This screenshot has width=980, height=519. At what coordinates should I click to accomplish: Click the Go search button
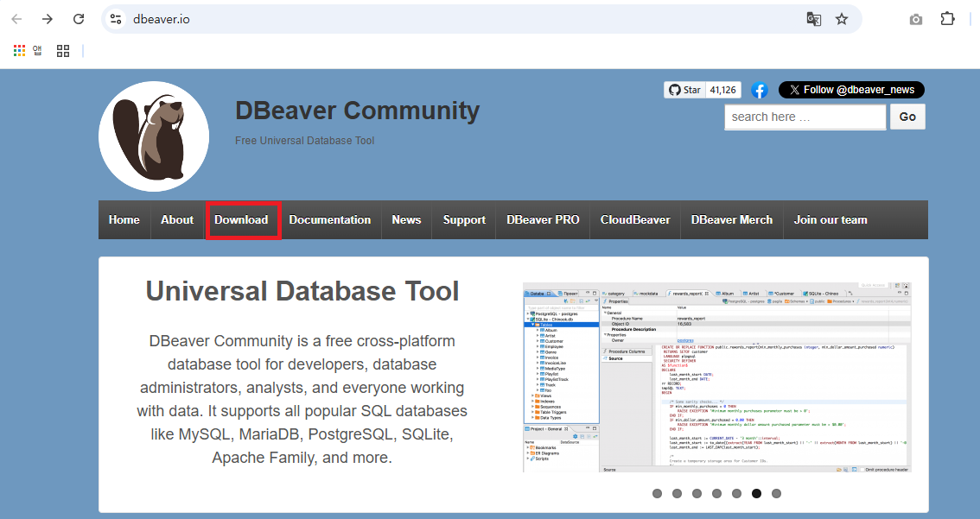tap(907, 117)
